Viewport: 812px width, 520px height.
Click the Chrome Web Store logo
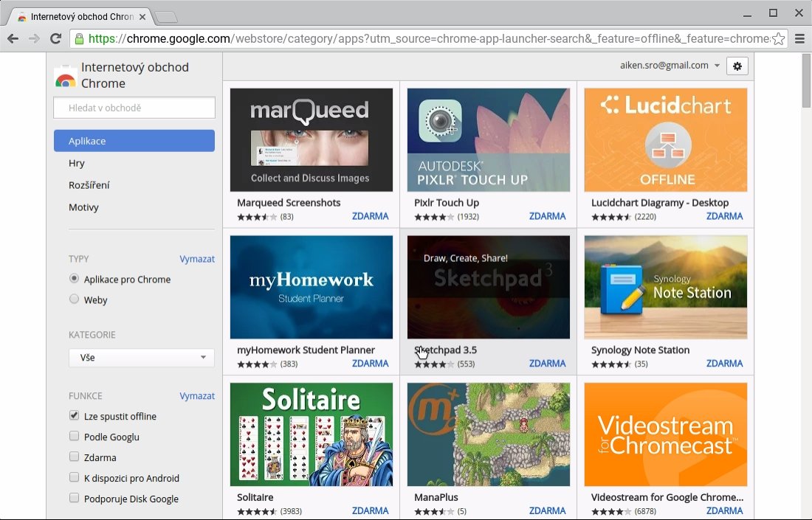click(x=65, y=77)
